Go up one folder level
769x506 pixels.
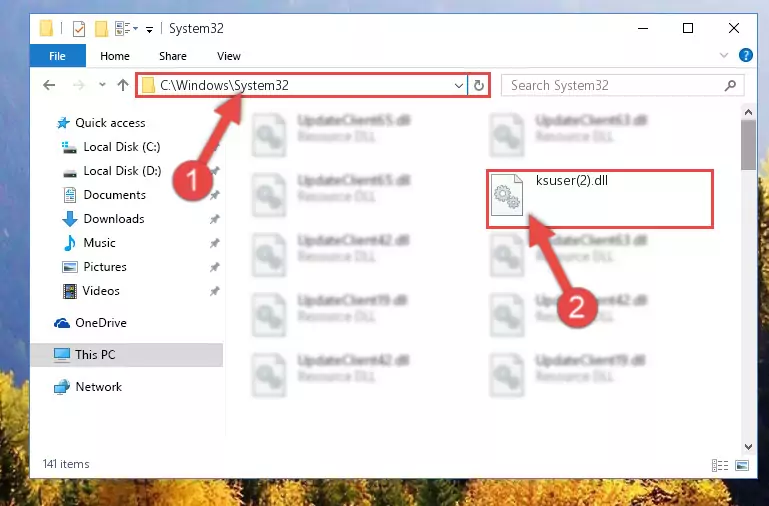123,85
